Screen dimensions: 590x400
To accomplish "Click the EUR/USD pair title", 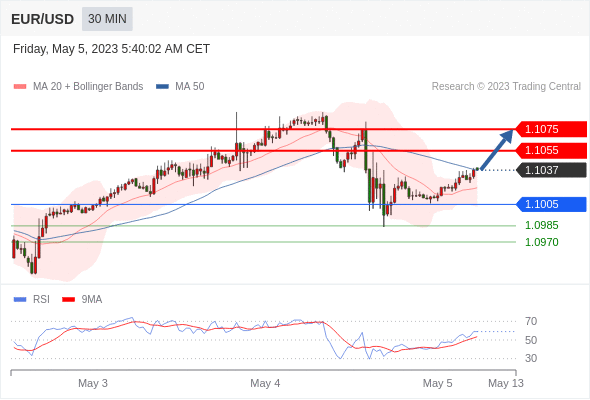I will tap(43, 19).
